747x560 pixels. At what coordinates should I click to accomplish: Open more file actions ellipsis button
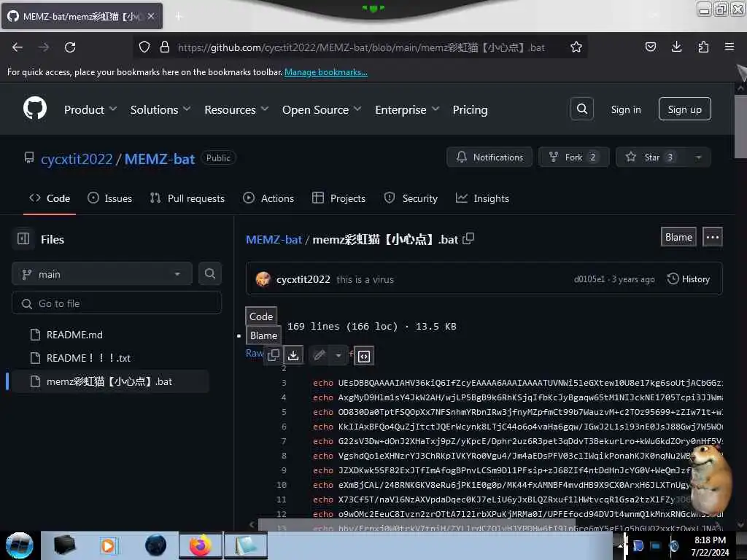(x=712, y=237)
